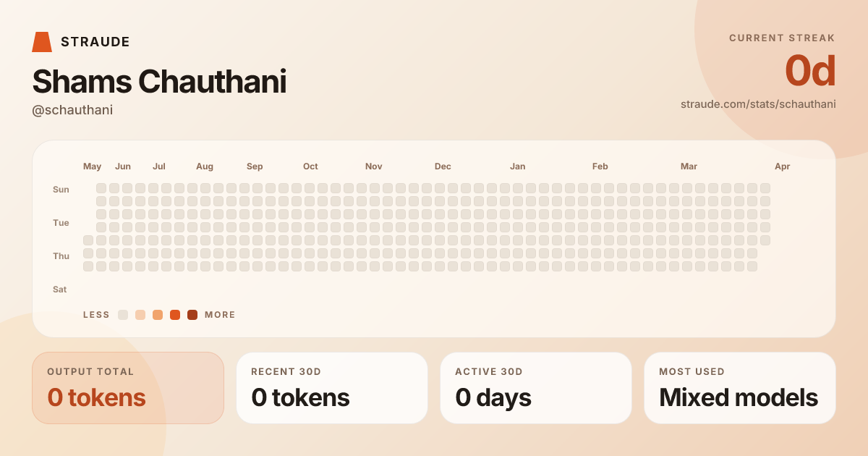
Task: Click the orange Straude logo icon
Action: [42, 42]
